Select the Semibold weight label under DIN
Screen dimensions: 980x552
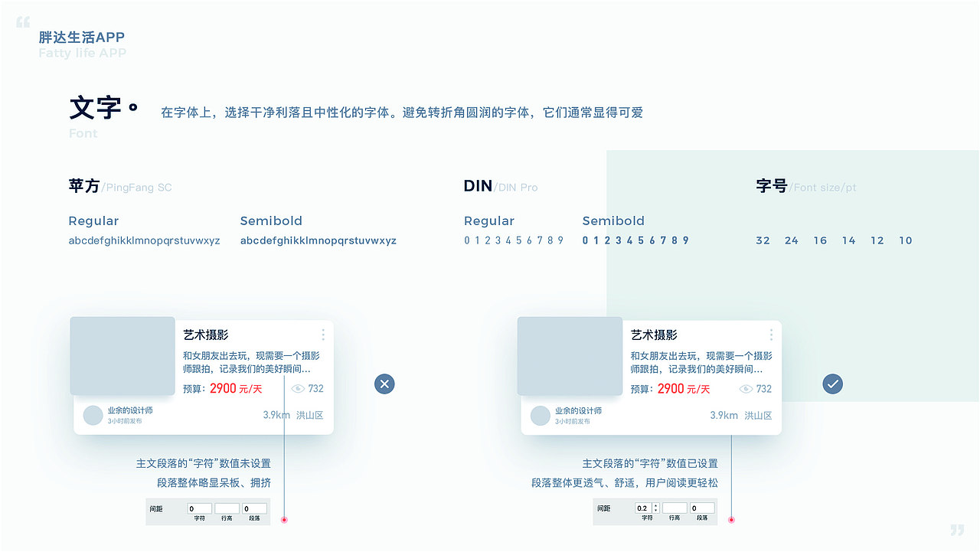coord(613,220)
